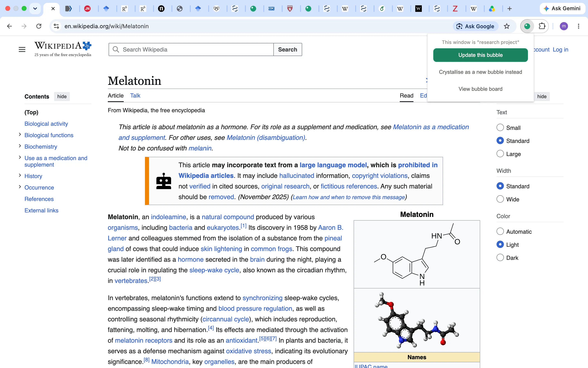
Task: Select Dark color mode
Action: point(500,258)
